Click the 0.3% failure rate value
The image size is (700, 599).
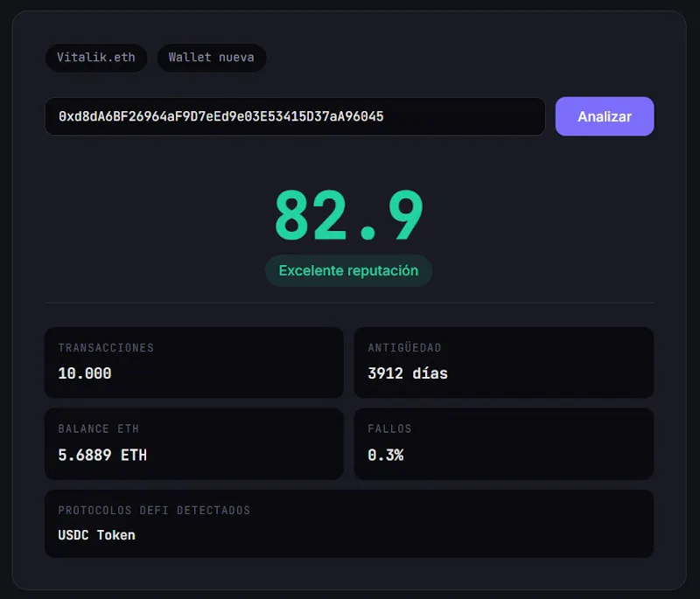386,455
